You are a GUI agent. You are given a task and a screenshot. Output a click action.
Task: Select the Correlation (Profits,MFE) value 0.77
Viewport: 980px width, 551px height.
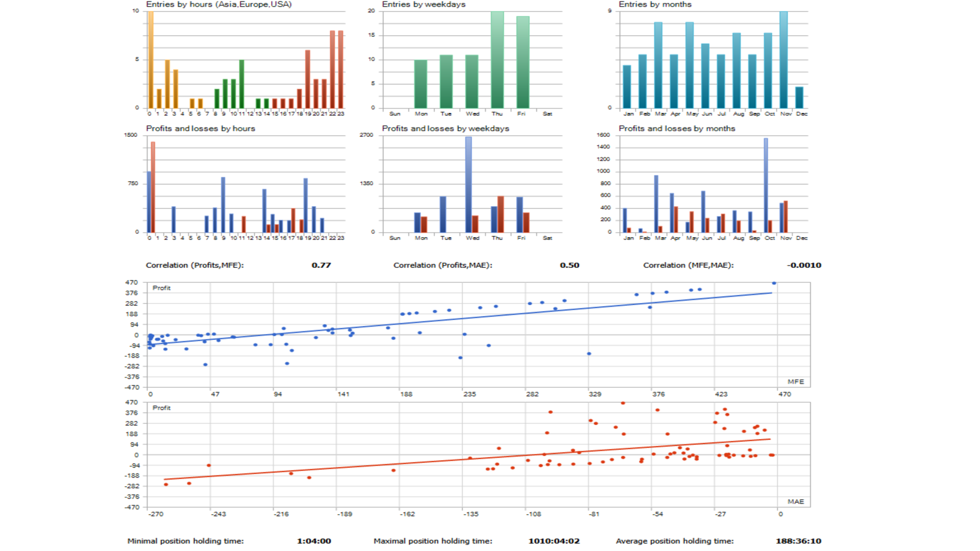pos(321,265)
